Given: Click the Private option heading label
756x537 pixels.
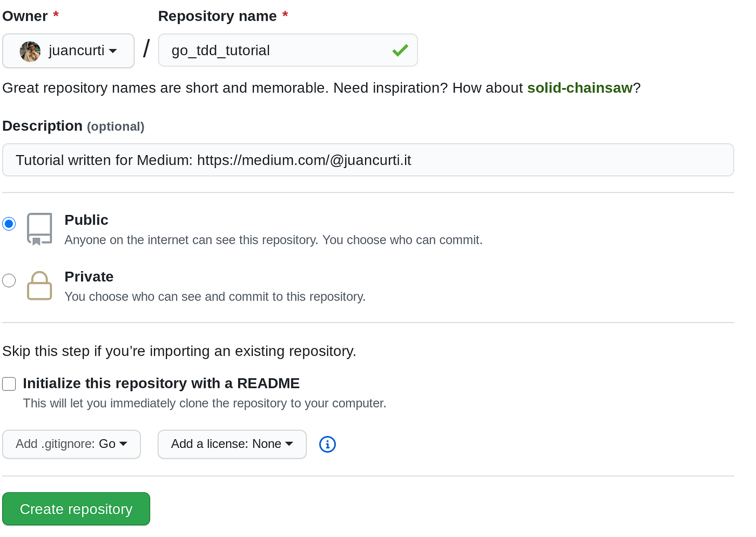Looking at the screenshot, I should (x=89, y=277).
